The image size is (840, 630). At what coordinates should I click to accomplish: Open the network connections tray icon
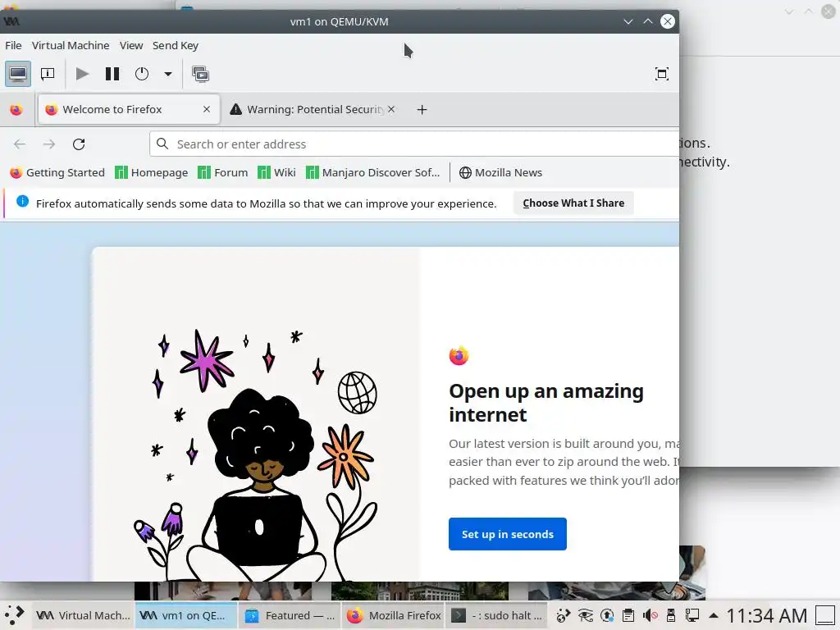click(692, 616)
